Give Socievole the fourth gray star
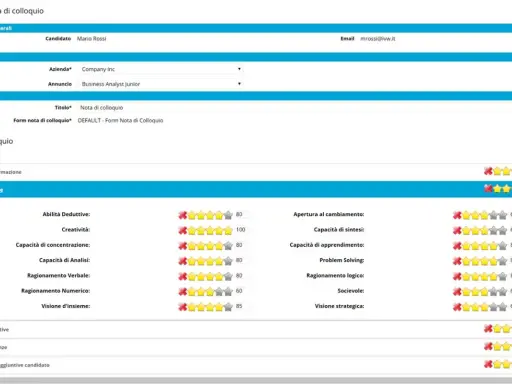Screen dimensions: 512x384 (x=493, y=292)
